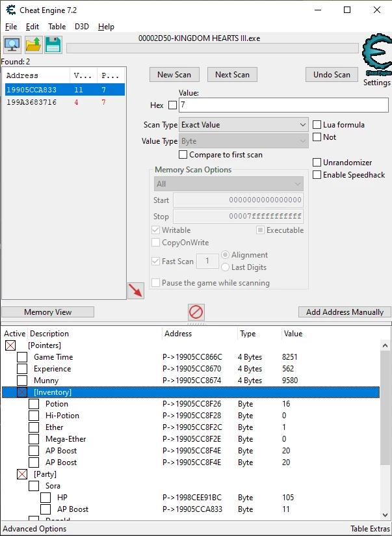The image size is (392, 536).
Task: Freeze the Potion entry checkbox
Action: coord(34,404)
